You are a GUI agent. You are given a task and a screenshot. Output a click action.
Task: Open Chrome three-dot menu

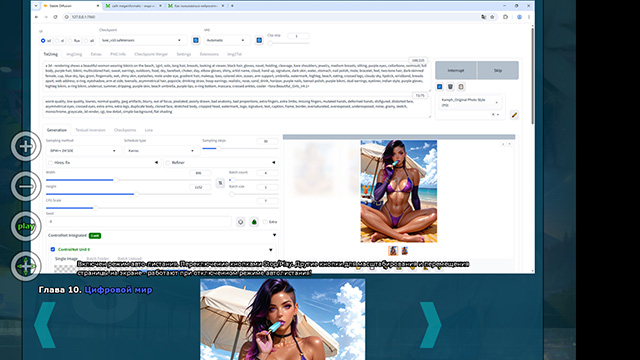pos(529,17)
